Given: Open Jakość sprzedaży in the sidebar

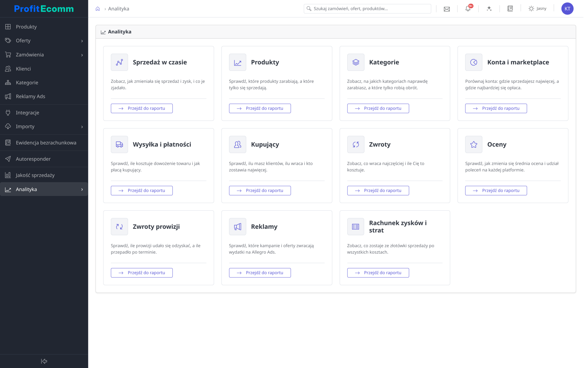Looking at the screenshot, I should pos(44,175).
